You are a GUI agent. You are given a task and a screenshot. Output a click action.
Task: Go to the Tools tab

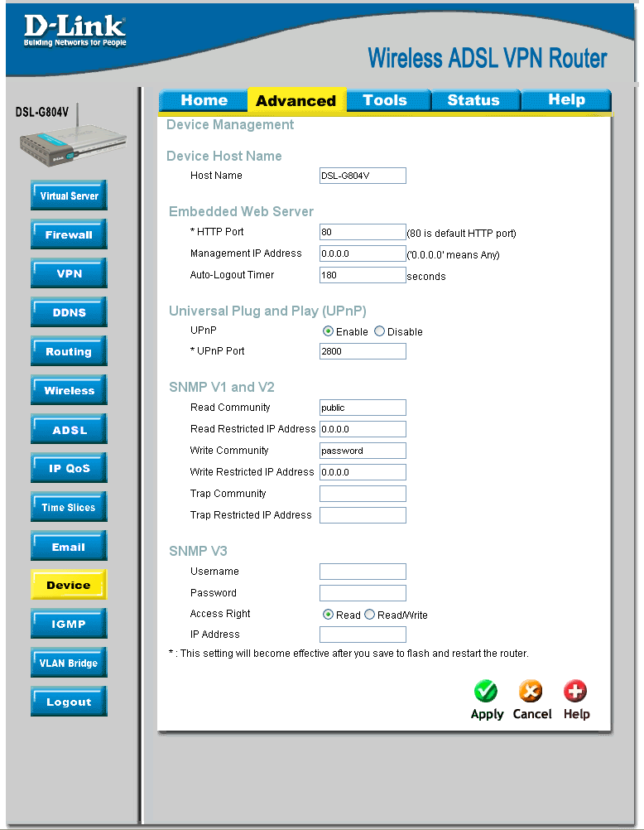[x=389, y=100]
